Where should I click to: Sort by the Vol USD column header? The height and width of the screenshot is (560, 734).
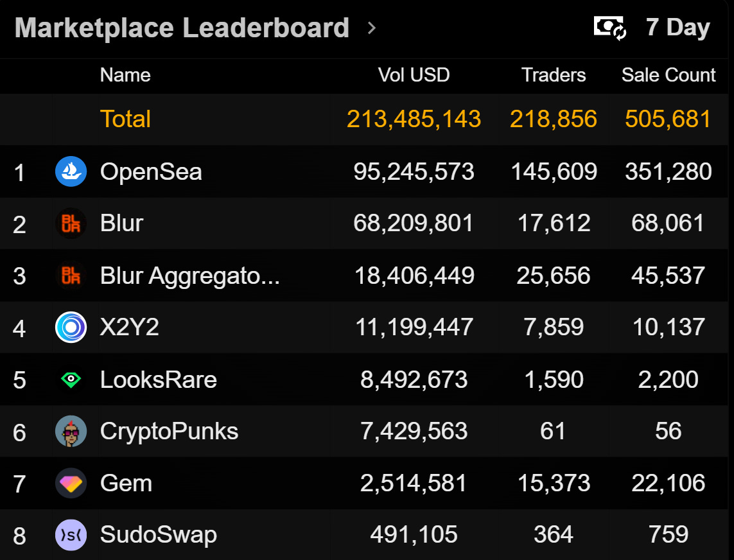[x=414, y=75]
